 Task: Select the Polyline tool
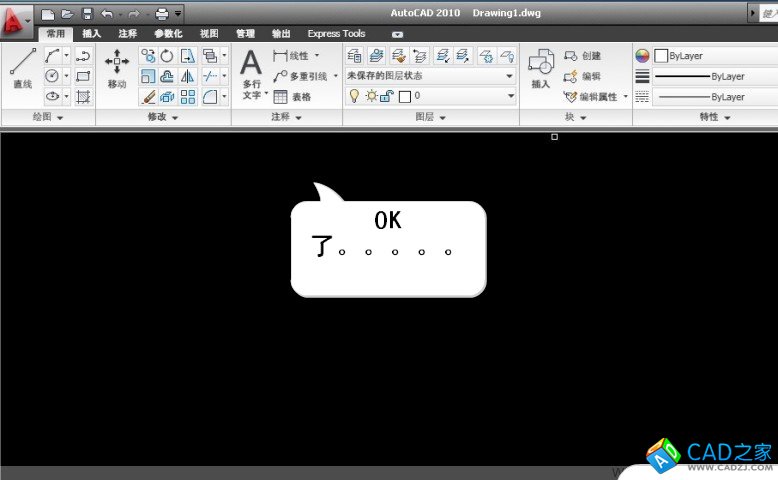pos(83,56)
